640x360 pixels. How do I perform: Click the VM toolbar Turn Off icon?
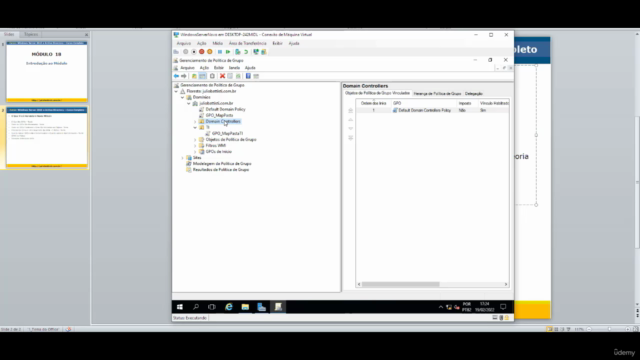193,52
